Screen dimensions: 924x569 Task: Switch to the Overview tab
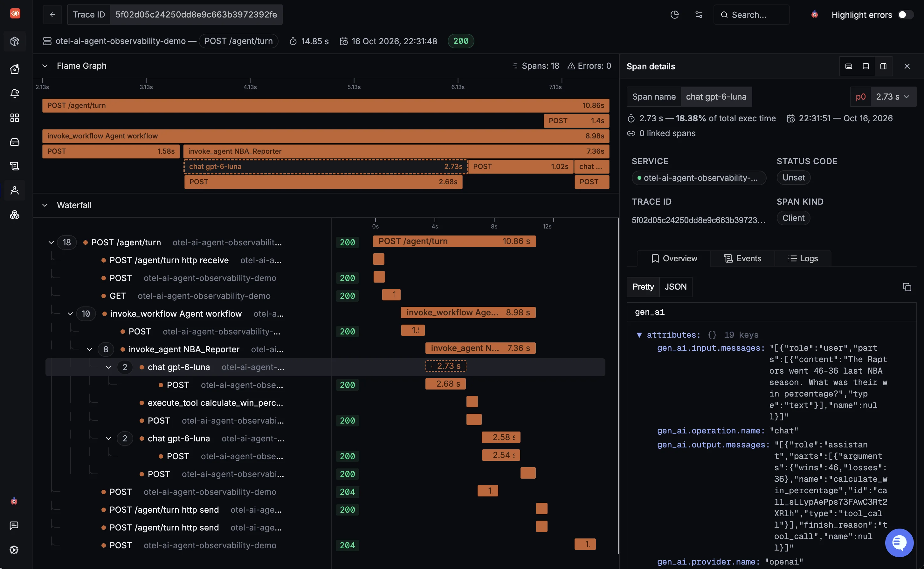pyautogui.click(x=674, y=258)
